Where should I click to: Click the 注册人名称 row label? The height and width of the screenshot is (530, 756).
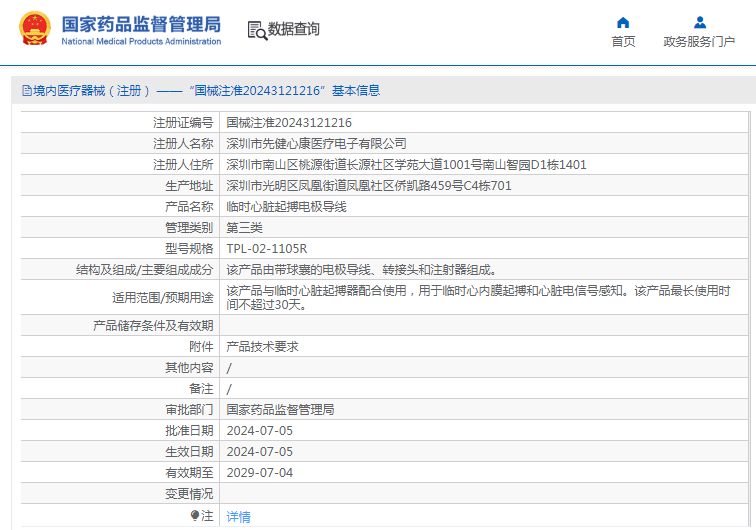pyautogui.click(x=183, y=144)
